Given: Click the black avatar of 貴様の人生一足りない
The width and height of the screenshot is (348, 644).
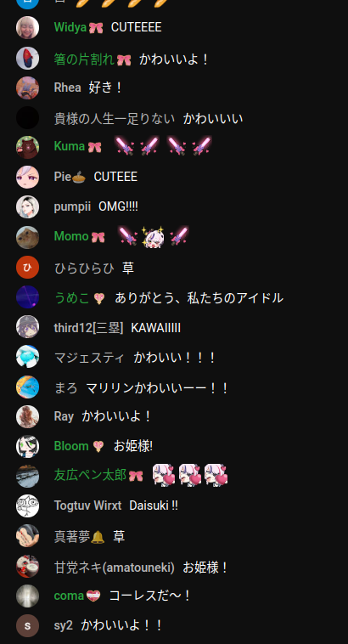Looking at the screenshot, I should (x=27, y=117).
